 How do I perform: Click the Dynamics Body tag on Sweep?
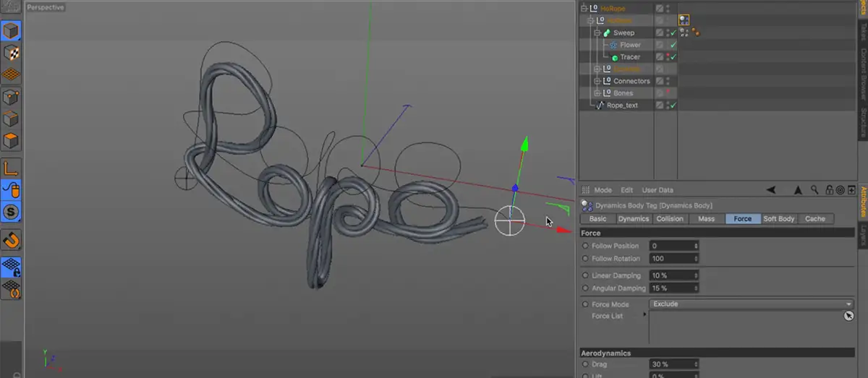pyautogui.click(x=684, y=33)
